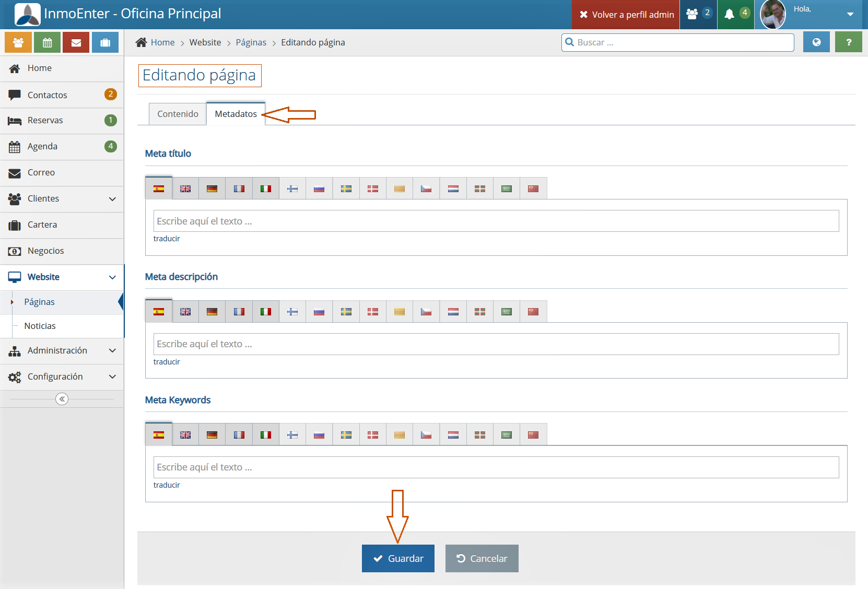The width and height of the screenshot is (868, 589).
Task: Click the users icon with badge 2 in header
Action: click(x=699, y=14)
